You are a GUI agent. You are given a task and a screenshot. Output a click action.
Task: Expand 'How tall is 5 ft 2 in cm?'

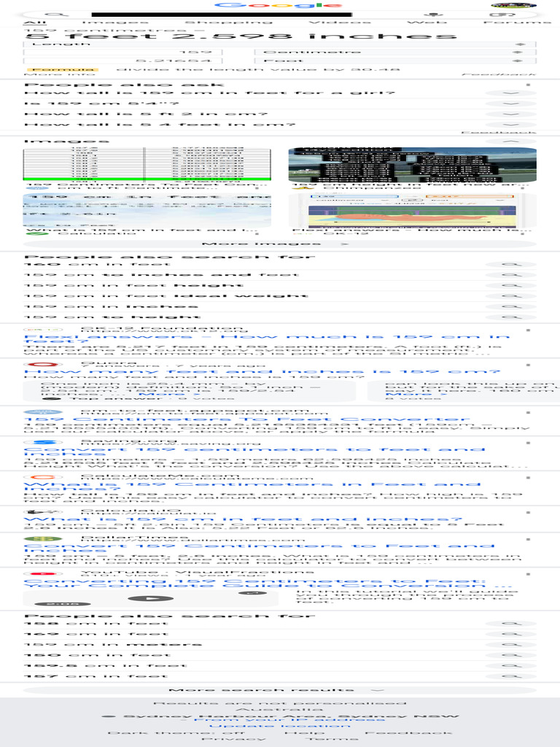pos(279,115)
